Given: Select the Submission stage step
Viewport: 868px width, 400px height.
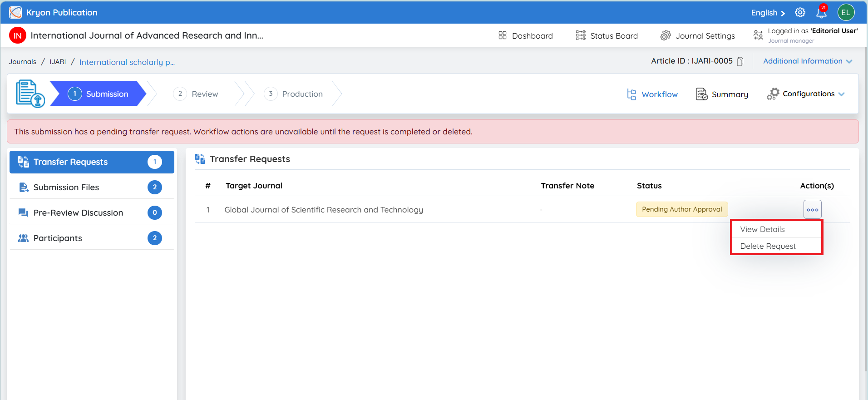Looking at the screenshot, I should (98, 94).
